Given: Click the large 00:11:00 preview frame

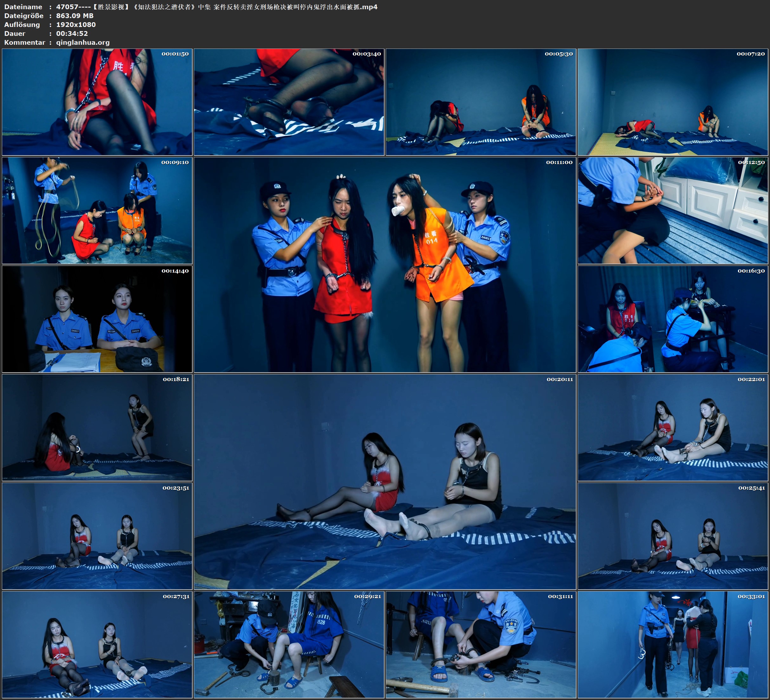Looking at the screenshot, I should pos(385,265).
